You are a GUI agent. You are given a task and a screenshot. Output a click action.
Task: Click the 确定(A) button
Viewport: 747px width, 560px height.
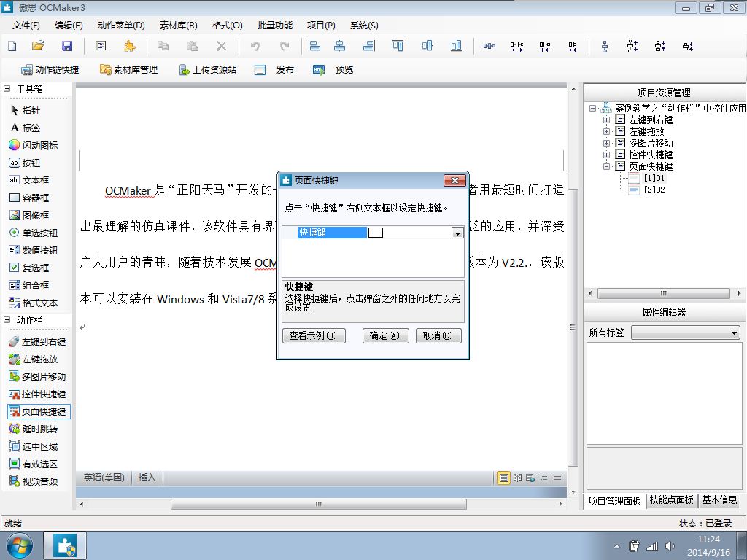[385, 335]
